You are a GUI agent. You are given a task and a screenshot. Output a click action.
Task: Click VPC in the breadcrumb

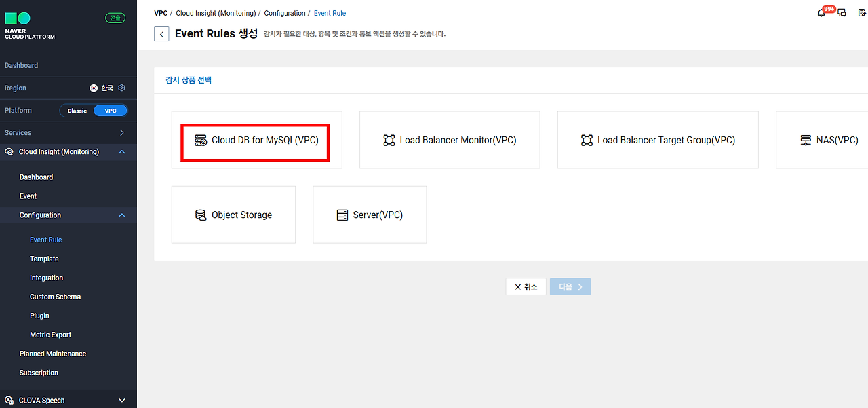tap(161, 13)
